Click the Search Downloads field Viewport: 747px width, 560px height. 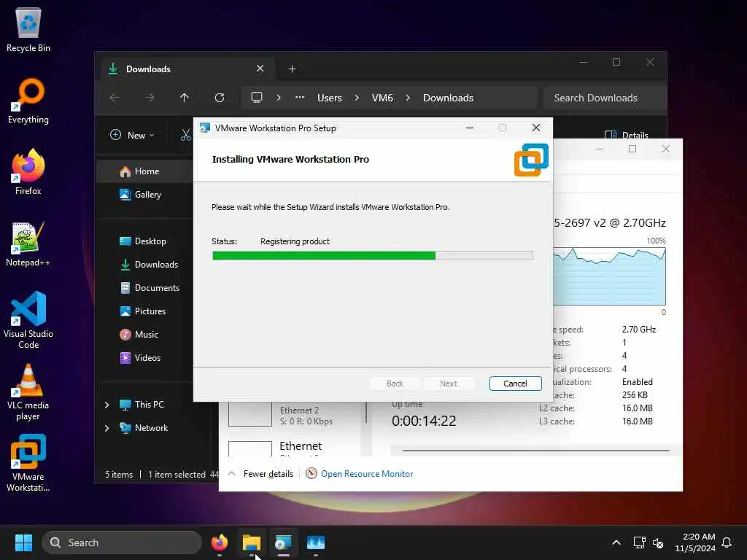[605, 98]
